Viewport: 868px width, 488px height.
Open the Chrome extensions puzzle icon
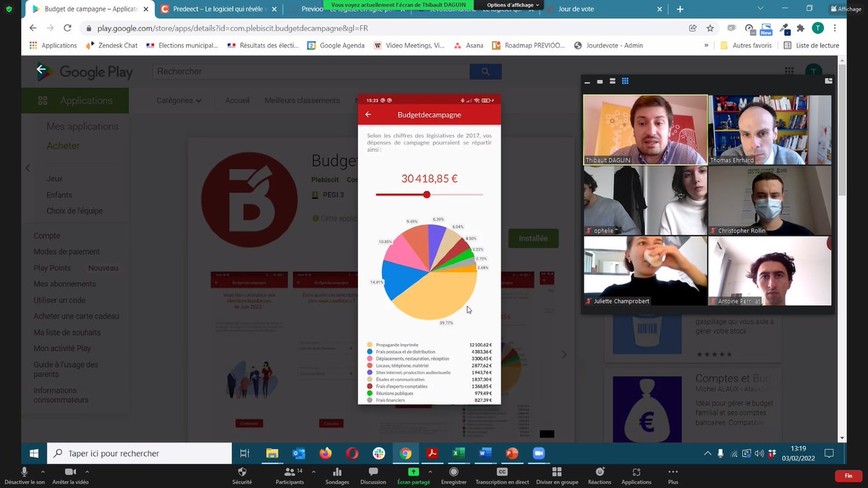click(801, 28)
